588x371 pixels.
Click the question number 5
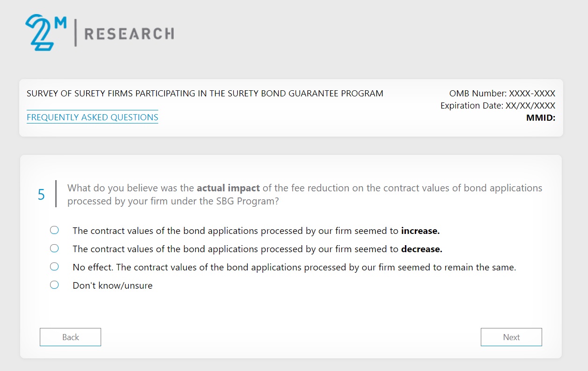41,195
